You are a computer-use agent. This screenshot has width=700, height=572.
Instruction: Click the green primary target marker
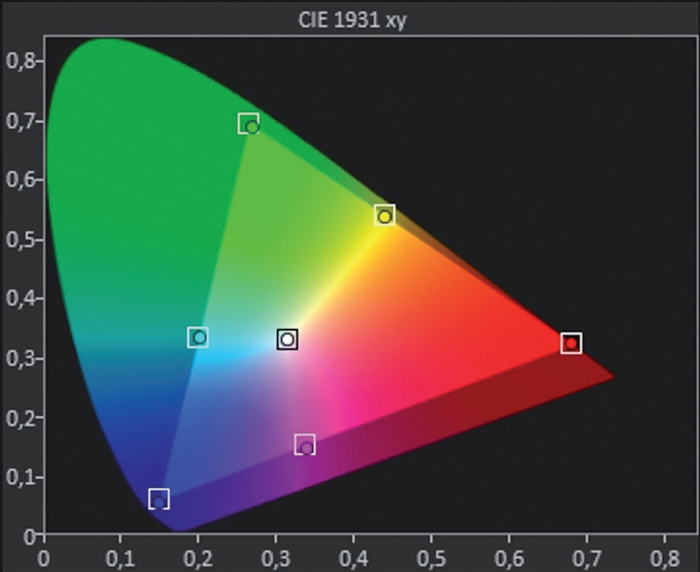click(x=249, y=124)
